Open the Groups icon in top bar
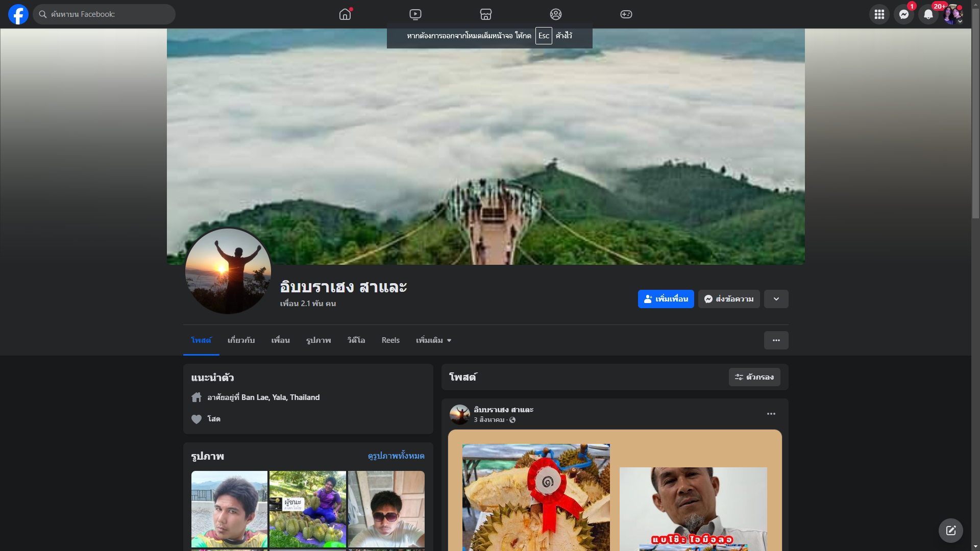 click(x=555, y=14)
